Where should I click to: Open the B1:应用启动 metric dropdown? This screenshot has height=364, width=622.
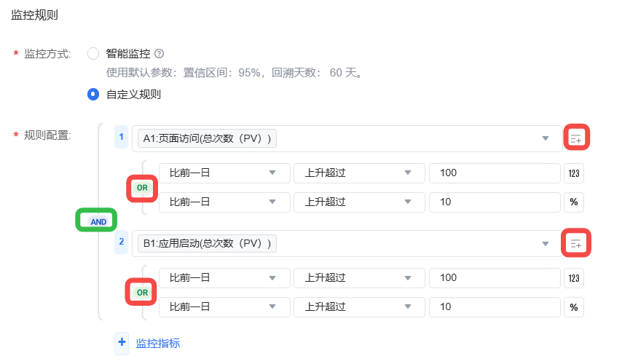point(347,243)
